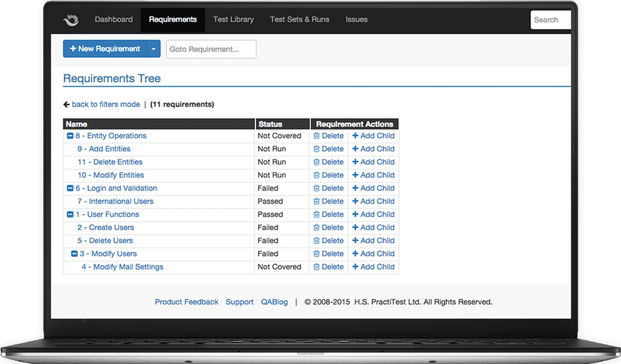This screenshot has width=621, height=364.
Task: Collapse the 1 - User Functions node
Action: coord(70,215)
